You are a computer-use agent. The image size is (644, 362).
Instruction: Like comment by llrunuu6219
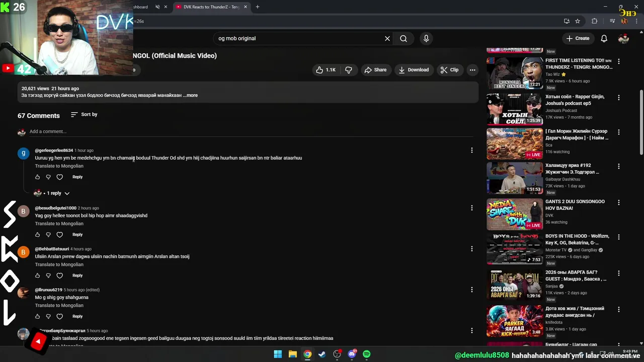[37, 316]
